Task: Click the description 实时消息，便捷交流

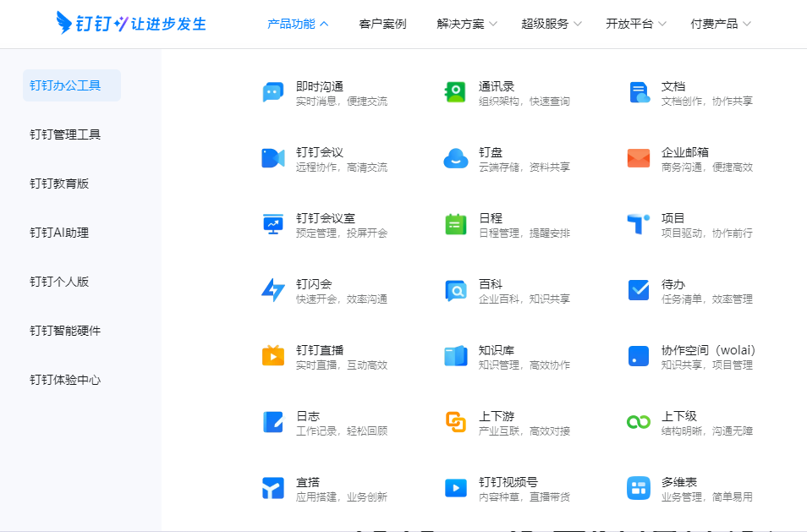Action: 342,101
